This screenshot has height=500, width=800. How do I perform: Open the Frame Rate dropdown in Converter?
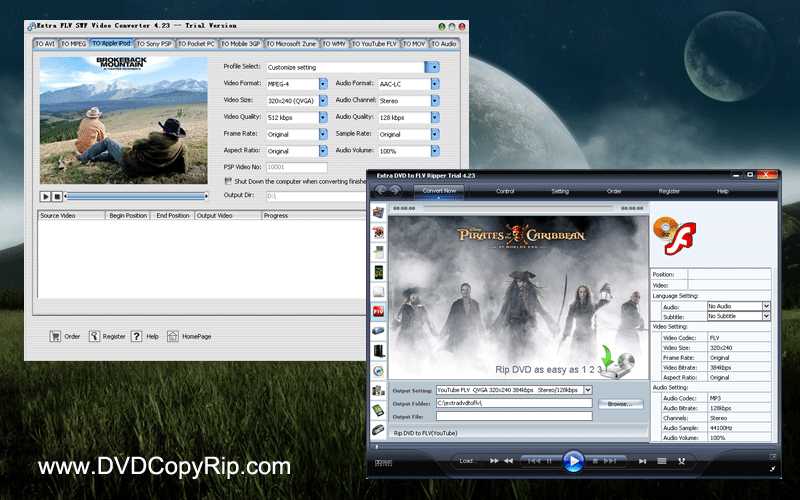click(323, 134)
